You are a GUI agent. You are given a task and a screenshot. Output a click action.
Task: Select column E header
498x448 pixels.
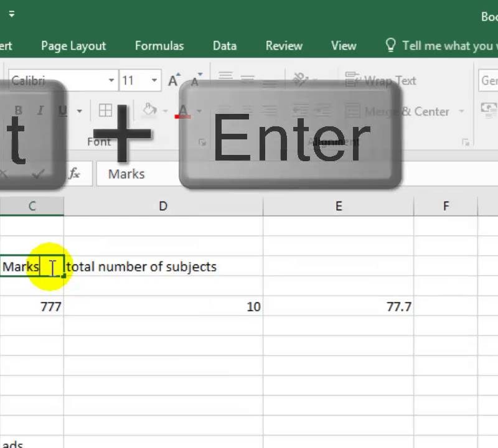339,206
